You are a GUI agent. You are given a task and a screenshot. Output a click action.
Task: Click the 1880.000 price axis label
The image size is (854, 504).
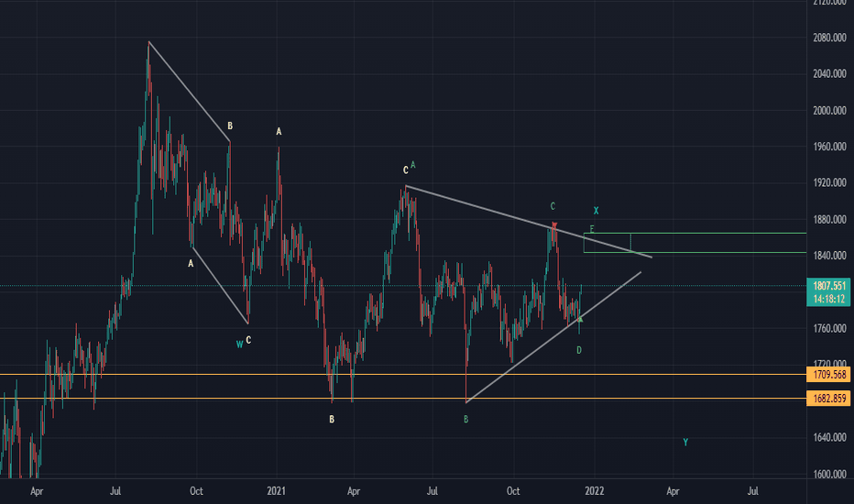coord(829,220)
